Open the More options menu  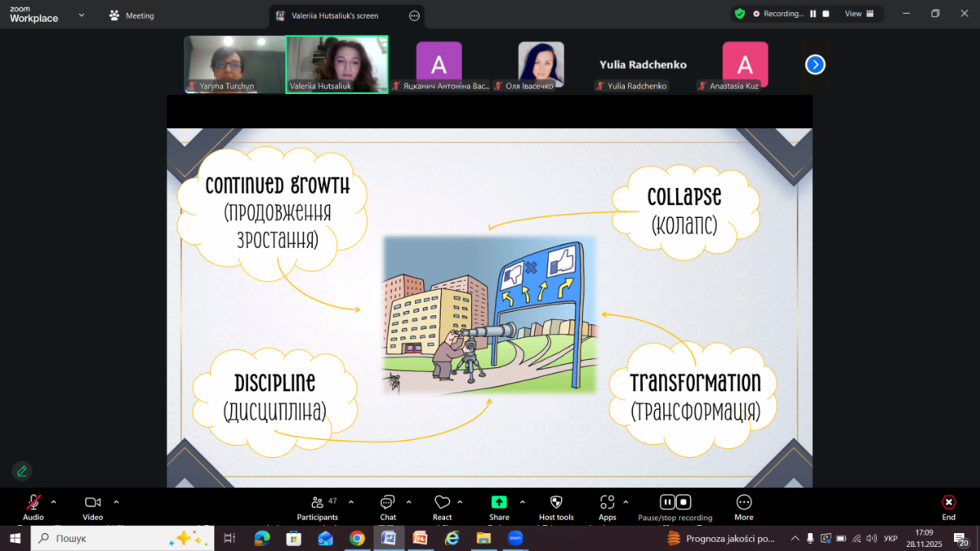743,503
